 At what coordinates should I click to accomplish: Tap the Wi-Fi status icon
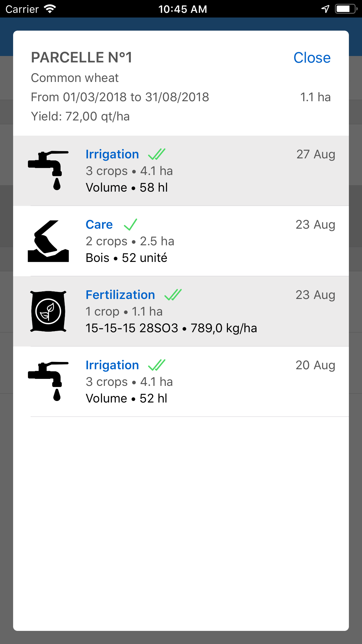pos(50,9)
